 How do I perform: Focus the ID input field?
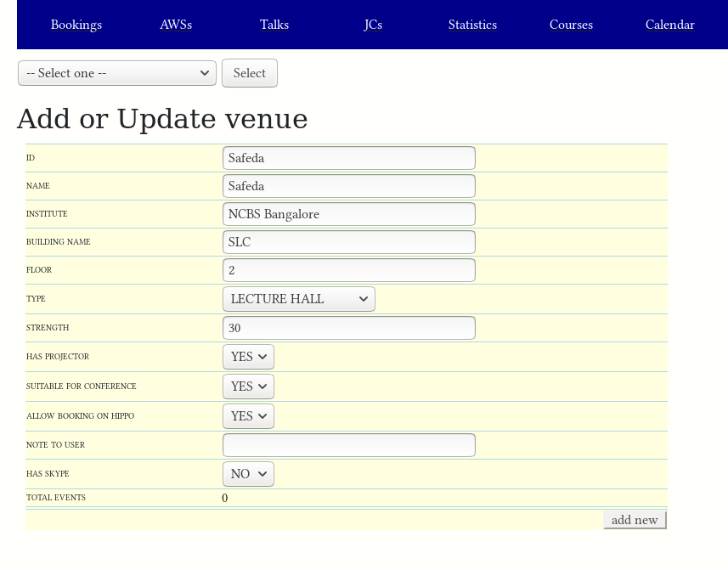349,158
